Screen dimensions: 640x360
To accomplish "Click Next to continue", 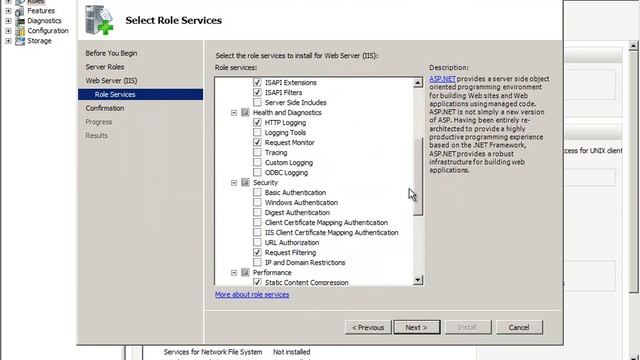I will (417, 327).
